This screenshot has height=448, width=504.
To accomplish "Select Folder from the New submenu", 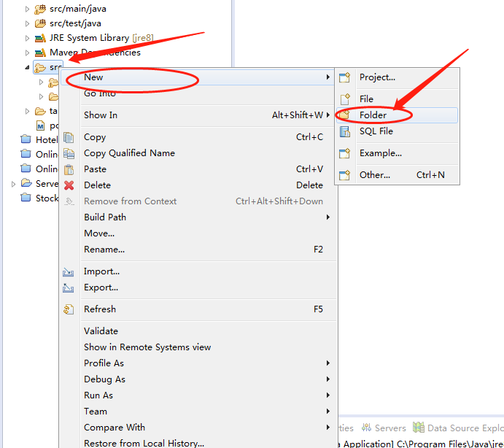I will 373,115.
